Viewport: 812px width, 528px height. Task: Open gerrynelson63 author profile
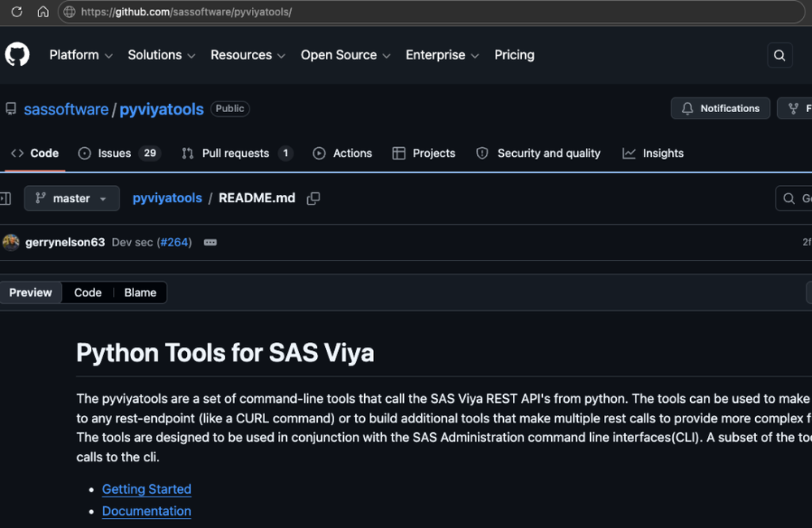[x=65, y=242]
